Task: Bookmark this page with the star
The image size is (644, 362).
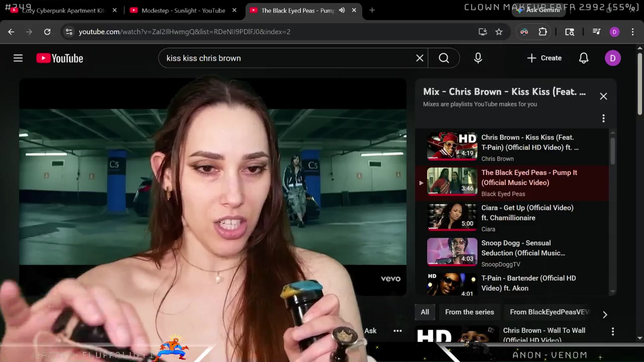Action: (x=499, y=32)
